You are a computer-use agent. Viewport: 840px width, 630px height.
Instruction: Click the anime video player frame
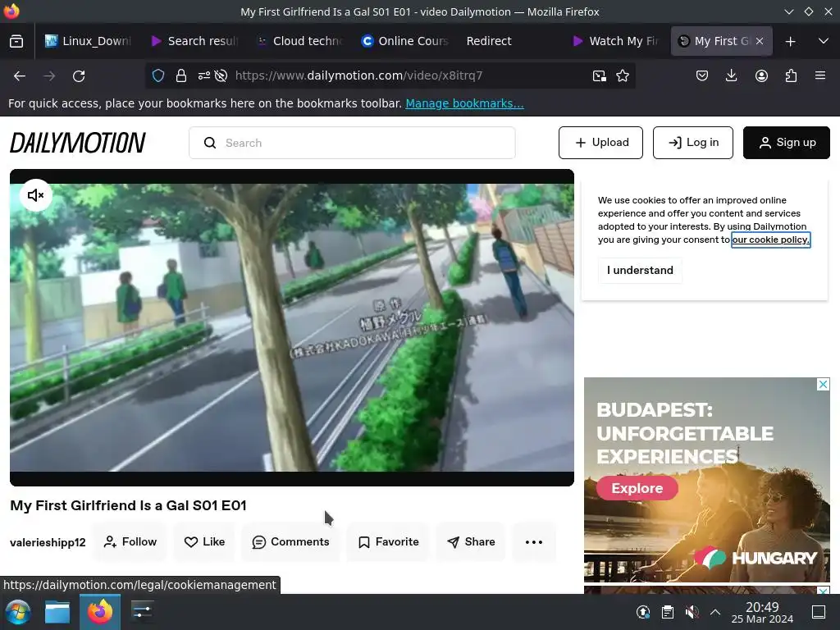click(x=292, y=328)
